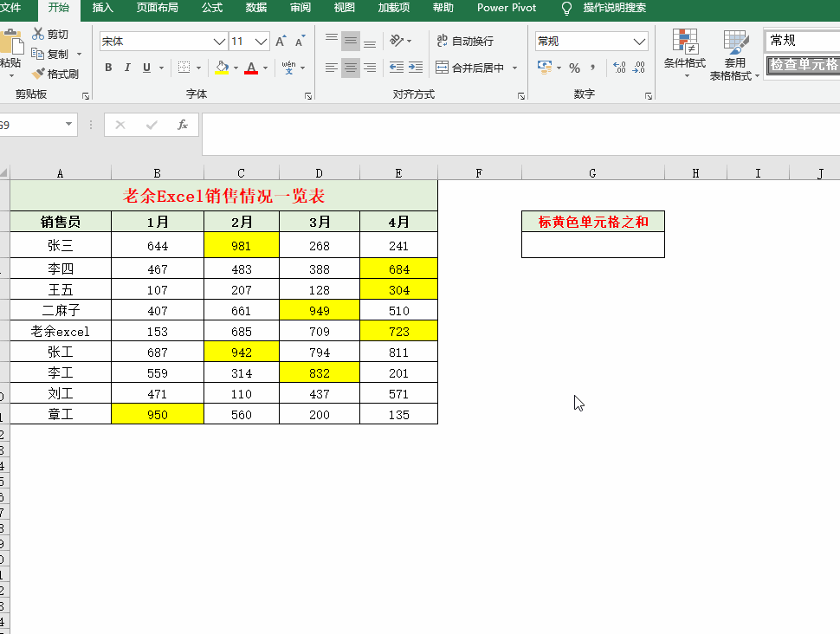
Task: Toggle center horizontal alignment
Action: 351,68
